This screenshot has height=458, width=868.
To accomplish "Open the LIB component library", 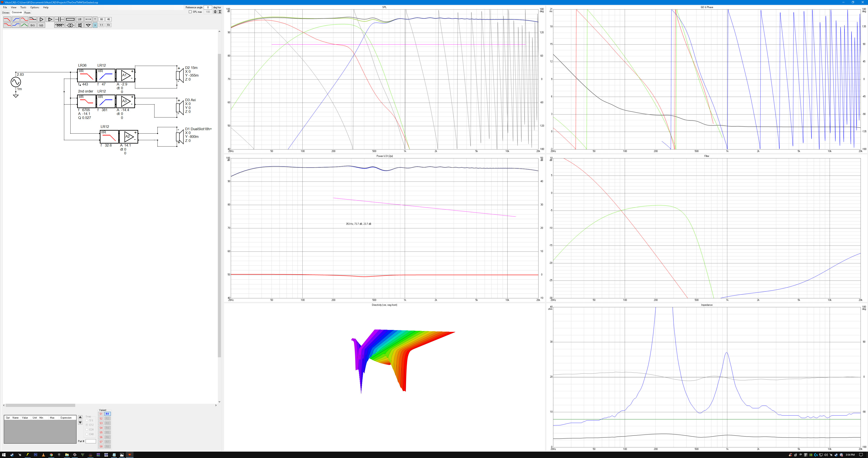I will pyautogui.click(x=80, y=19).
